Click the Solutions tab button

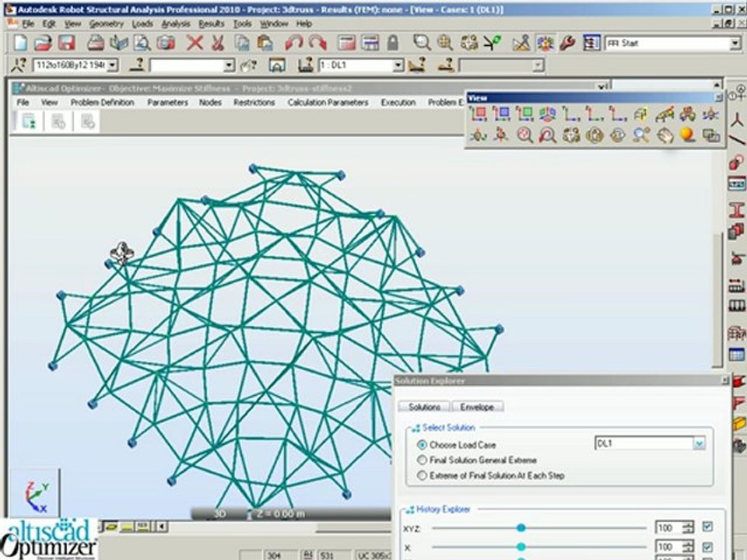tap(424, 407)
